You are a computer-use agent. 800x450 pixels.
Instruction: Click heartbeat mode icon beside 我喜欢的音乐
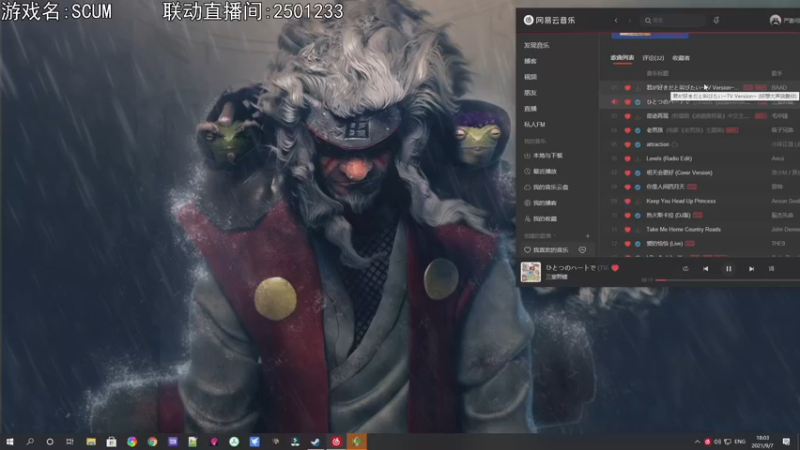point(582,250)
